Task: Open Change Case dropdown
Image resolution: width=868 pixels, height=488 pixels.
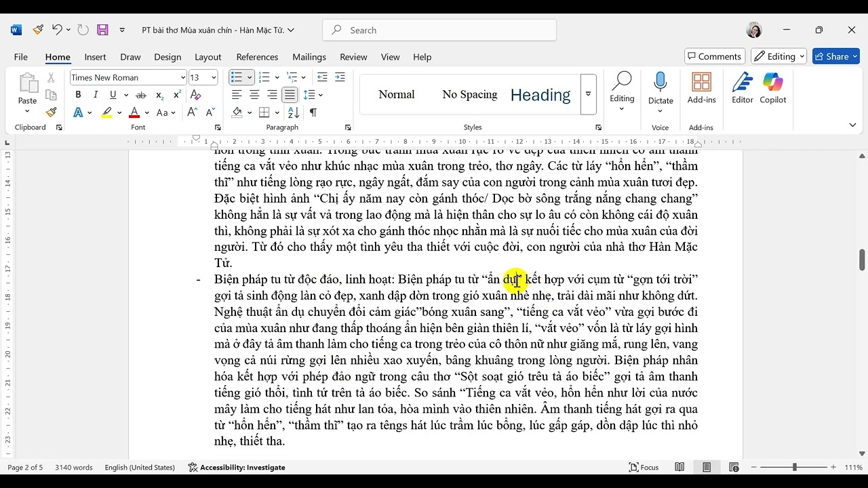Action: pyautogui.click(x=166, y=113)
